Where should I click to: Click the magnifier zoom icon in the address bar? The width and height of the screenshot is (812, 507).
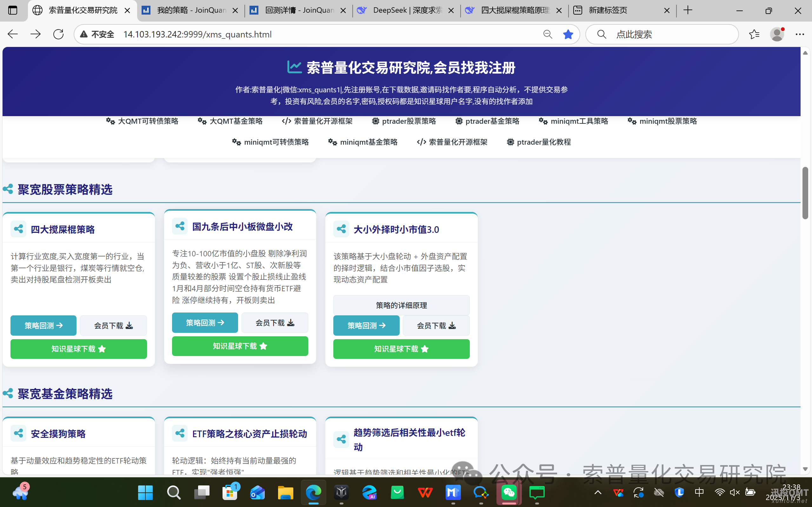coord(547,34)
